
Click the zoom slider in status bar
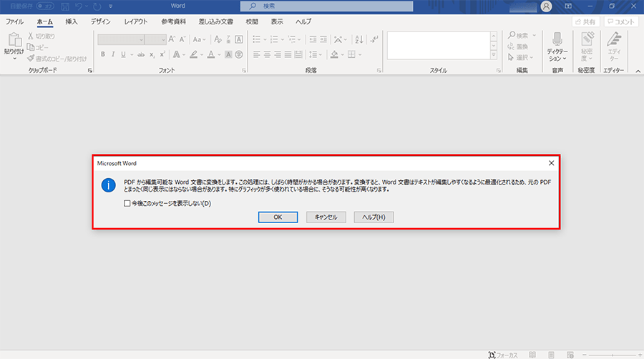click(612, 355)
